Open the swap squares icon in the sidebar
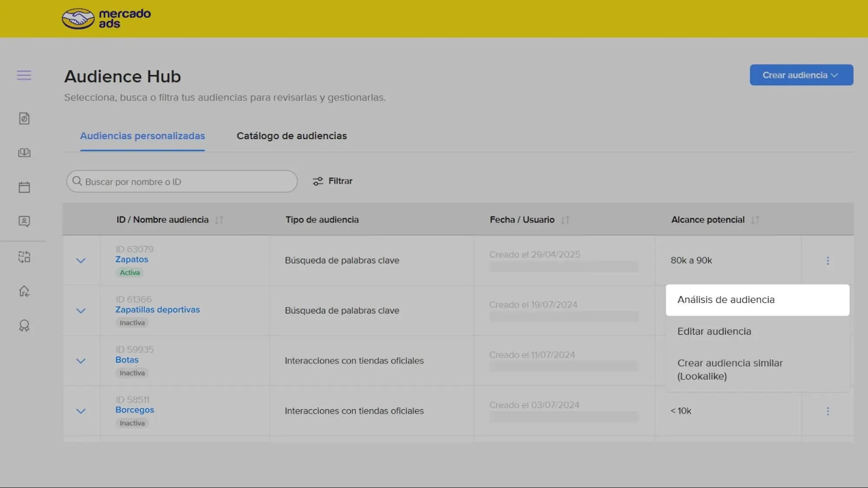 pos(24,257)
